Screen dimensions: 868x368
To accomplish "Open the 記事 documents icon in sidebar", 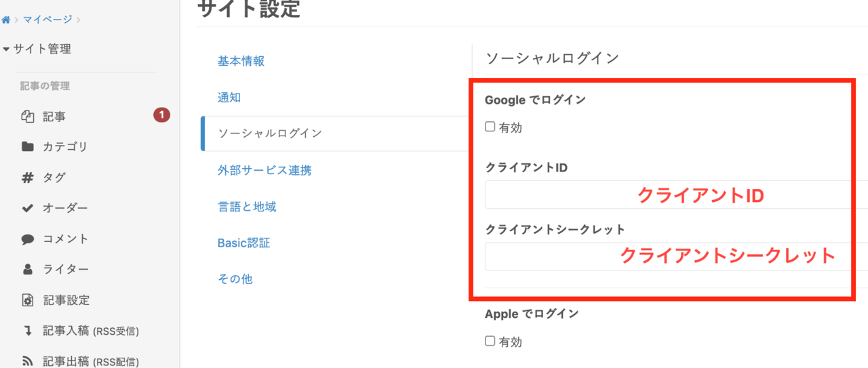I will click(x=28, y=117).
